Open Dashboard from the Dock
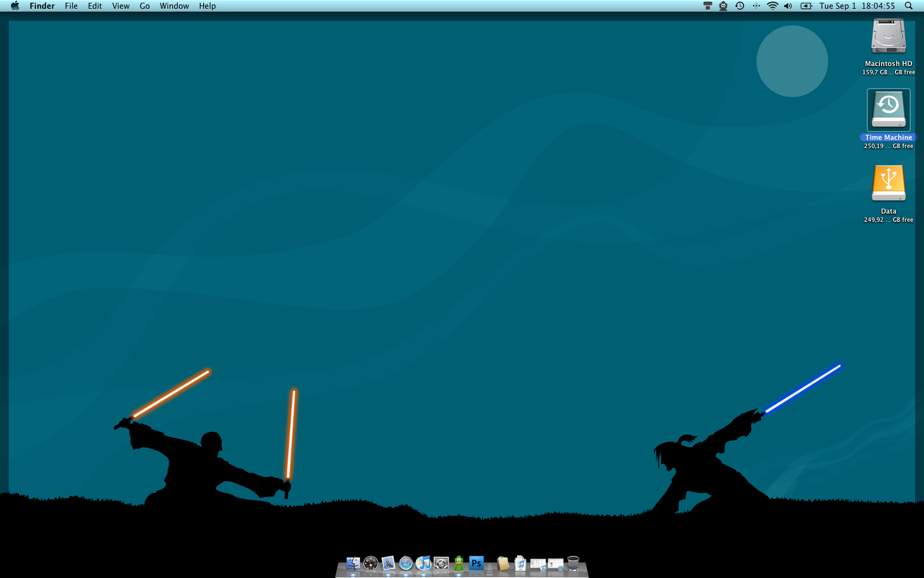This screenshot has height=578, width=924. point(371,564)
